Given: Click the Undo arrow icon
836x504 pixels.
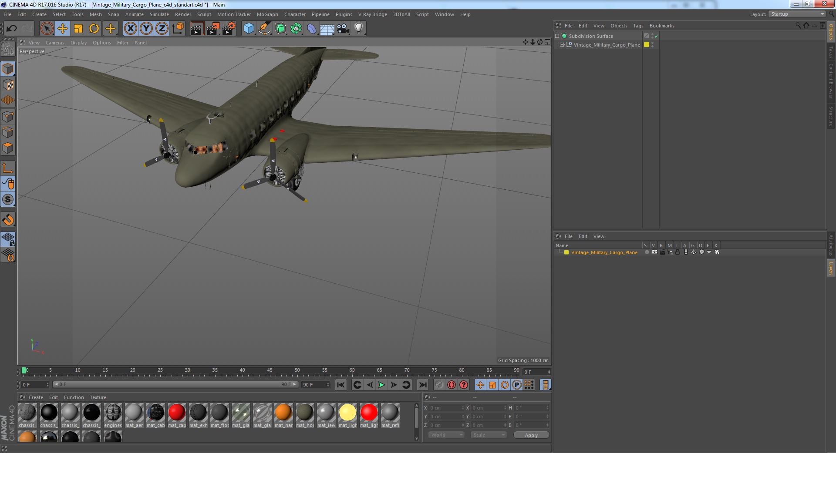Looking at the screenshot, I should [x=11, y=29].
